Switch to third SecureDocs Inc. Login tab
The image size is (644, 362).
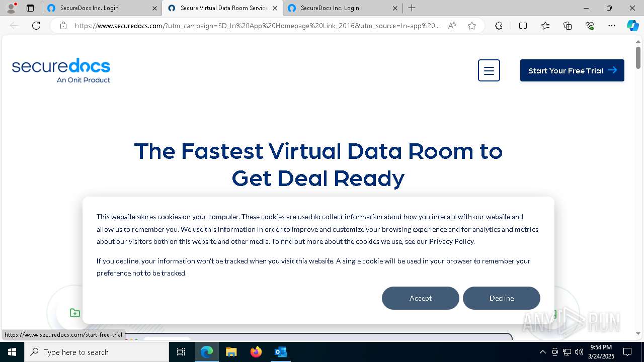[x=343, y=8]
